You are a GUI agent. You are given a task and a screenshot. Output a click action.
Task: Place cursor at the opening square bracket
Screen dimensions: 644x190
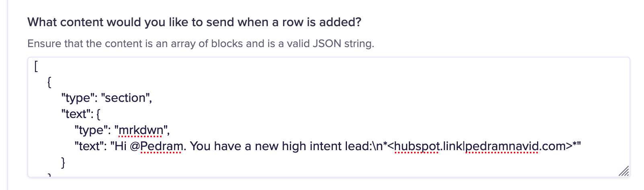tap(36, 66)
